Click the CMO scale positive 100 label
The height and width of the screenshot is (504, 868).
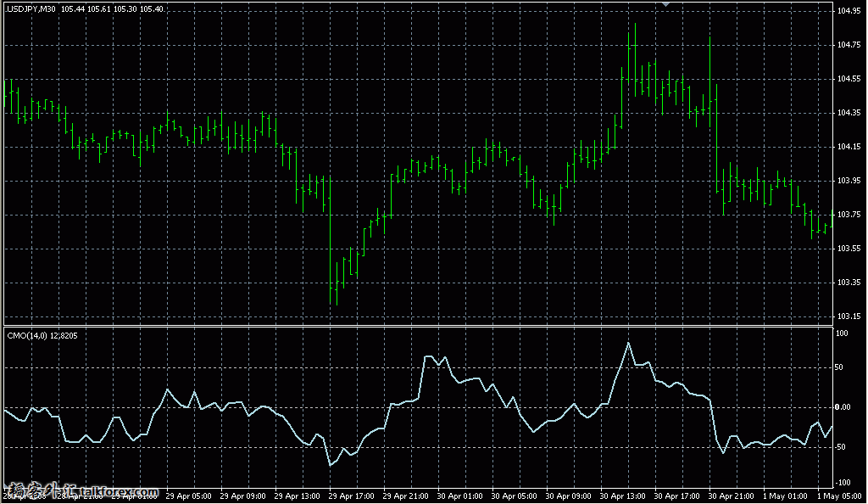842,333
